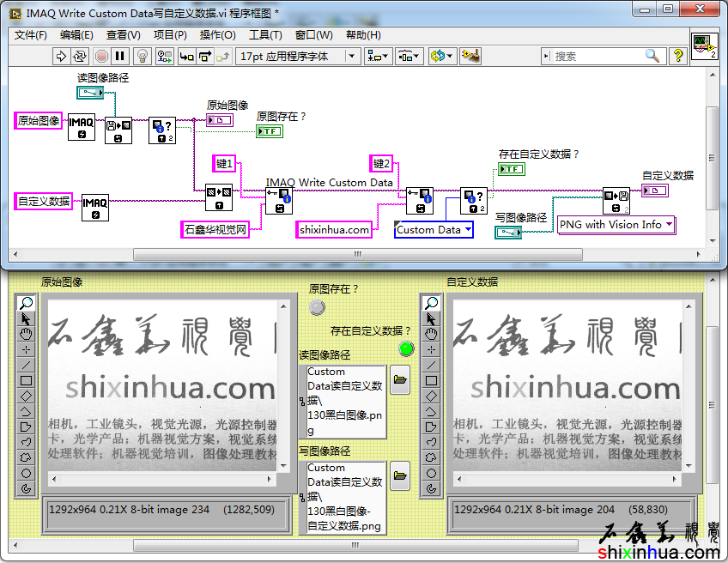Open the Align Objects dropdown
The image size is (728, 563).
pyautogui.click(x=379, y=57)
